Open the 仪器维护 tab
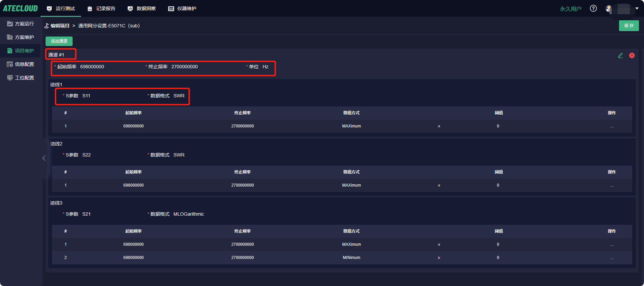Image resolution: width=644 pixels, height=286 pixels. click(x=183, y=8)
